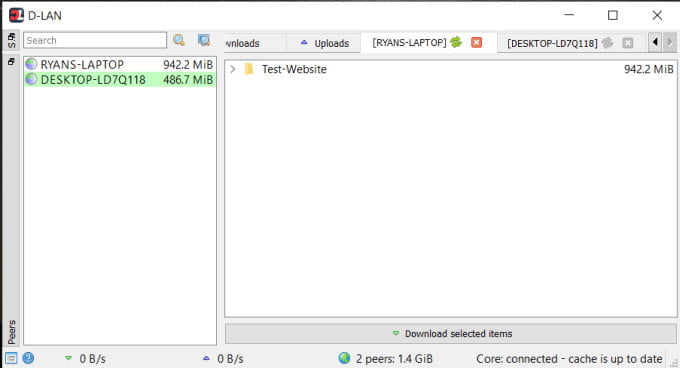Click the 942.2 MiB size in Test-Website row
The height and width of the screenshot is (368, 680).
coord(649,69)
